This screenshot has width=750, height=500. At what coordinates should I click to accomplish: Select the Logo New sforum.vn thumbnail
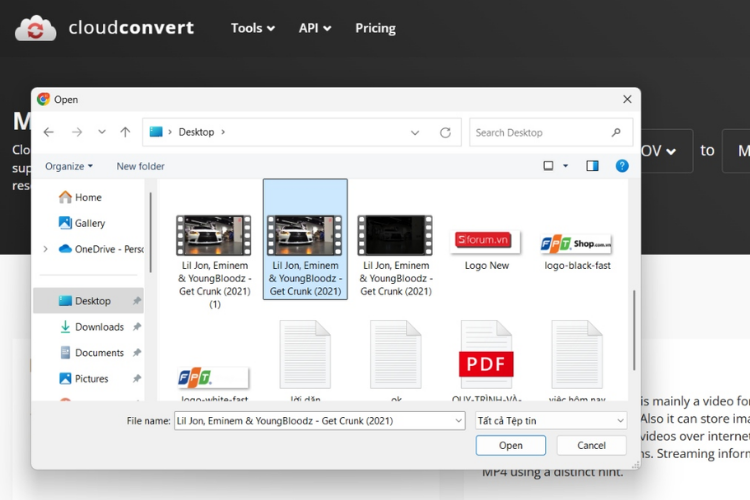coord(485,241)
